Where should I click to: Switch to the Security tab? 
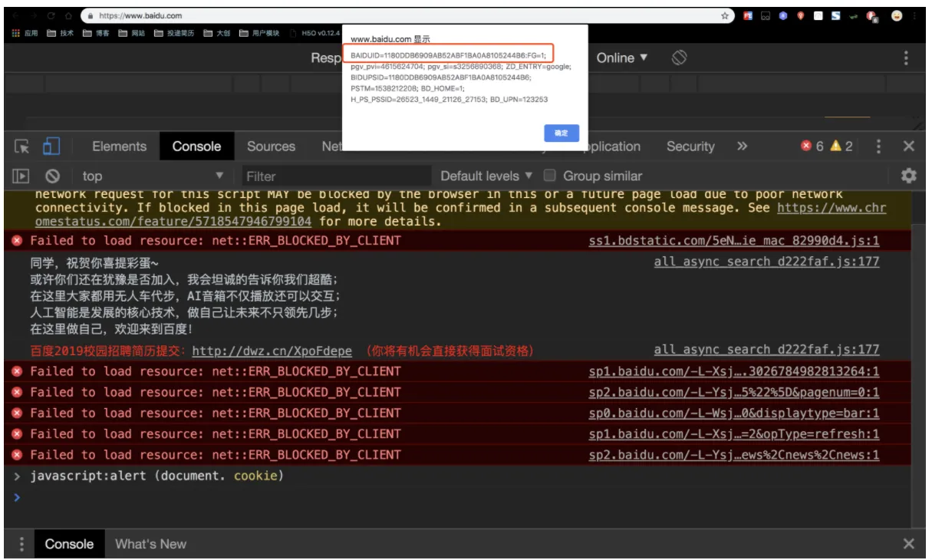click(690, 146)
